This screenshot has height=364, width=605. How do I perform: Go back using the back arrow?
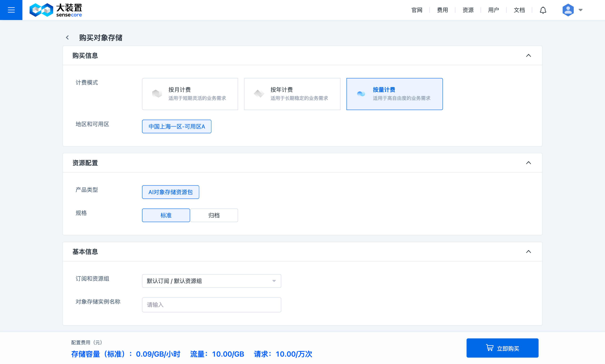click(67, 38)
